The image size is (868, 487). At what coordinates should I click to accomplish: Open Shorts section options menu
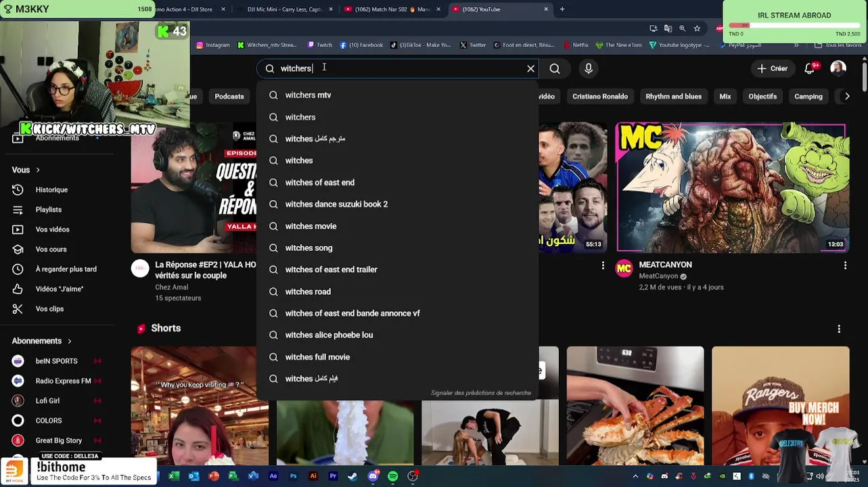(x=839, y=329)
